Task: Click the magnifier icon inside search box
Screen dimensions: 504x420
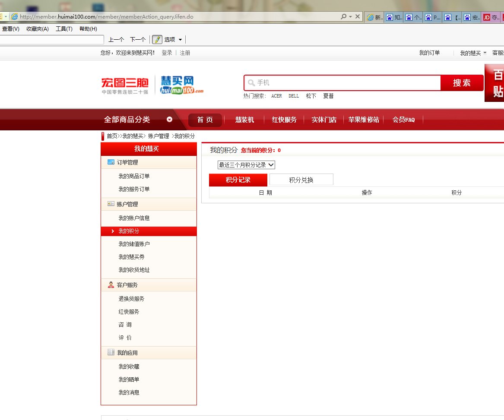Action: 250,82
